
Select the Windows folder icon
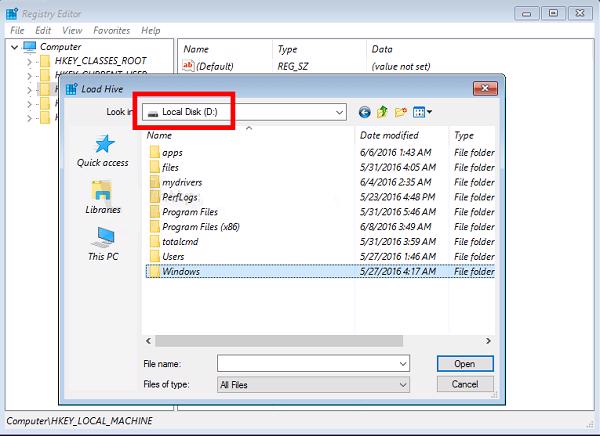pyautogui.click(x=155, y=271)
